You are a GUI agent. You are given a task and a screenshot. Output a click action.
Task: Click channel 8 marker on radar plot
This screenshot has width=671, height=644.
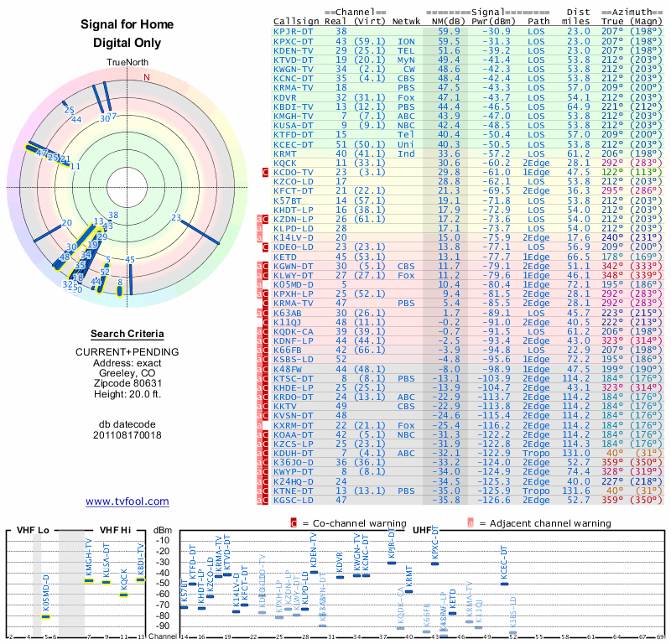tap(120, 291)
